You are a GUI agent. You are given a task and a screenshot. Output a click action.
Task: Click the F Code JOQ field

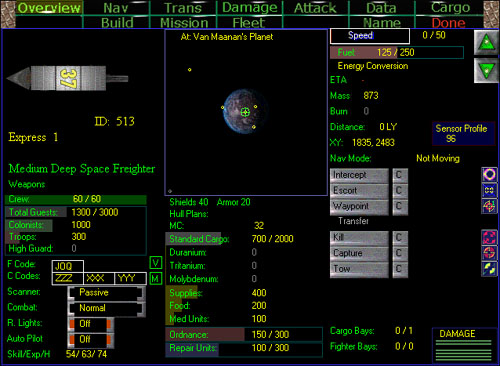68,266
